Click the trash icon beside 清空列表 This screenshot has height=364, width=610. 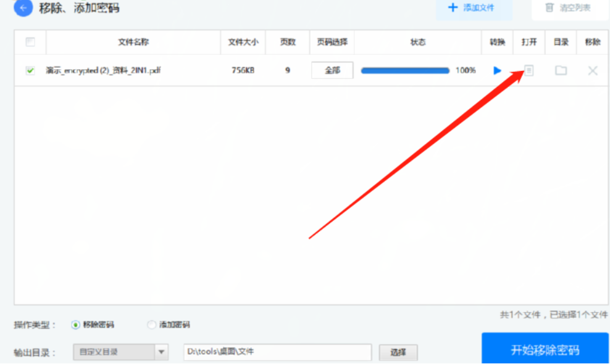(549, 7)
